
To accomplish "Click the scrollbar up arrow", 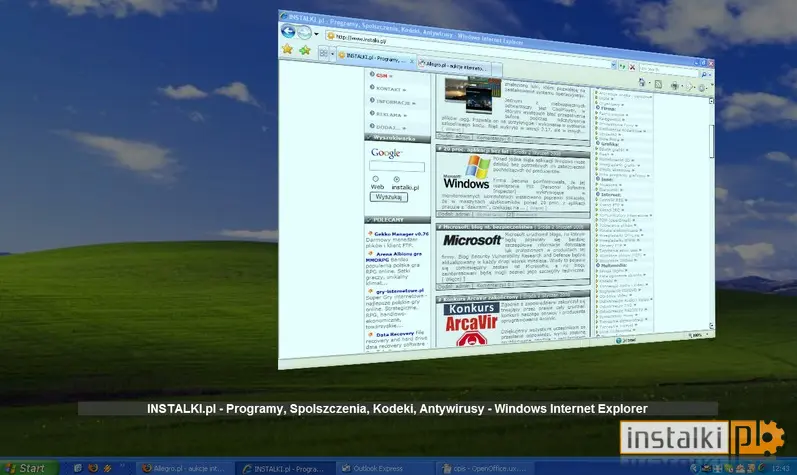I will [711, 101].
